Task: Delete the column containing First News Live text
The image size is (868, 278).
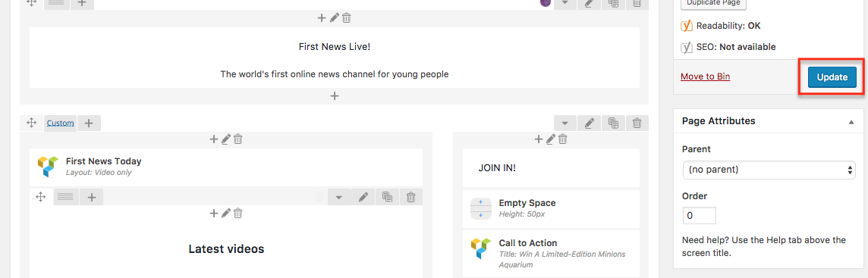Action: tap(347, 17)
